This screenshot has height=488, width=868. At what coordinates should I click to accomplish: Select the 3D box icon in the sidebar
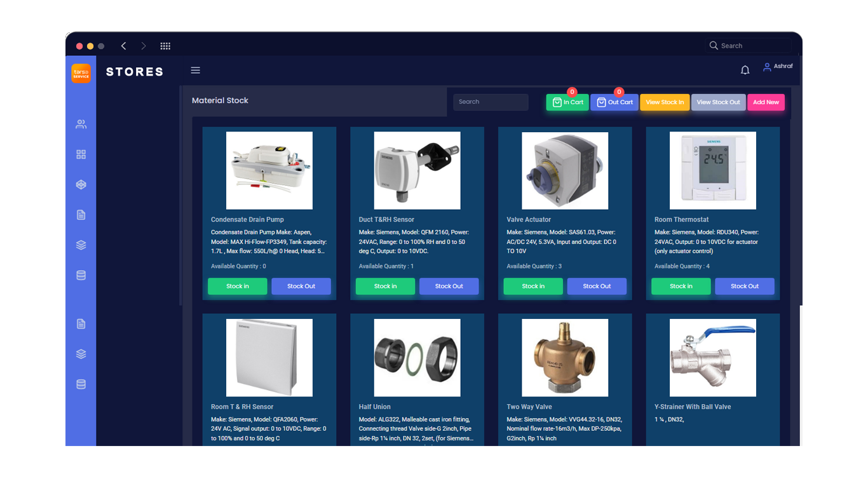coord(81,185)
